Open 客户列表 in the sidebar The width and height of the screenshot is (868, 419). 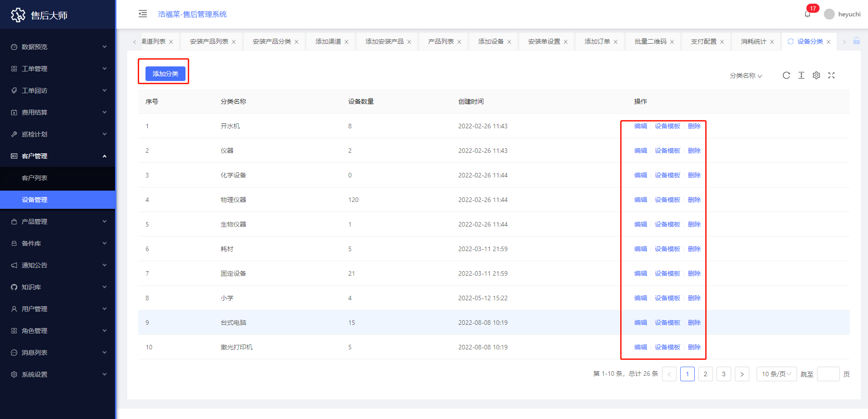click(35, 178)
